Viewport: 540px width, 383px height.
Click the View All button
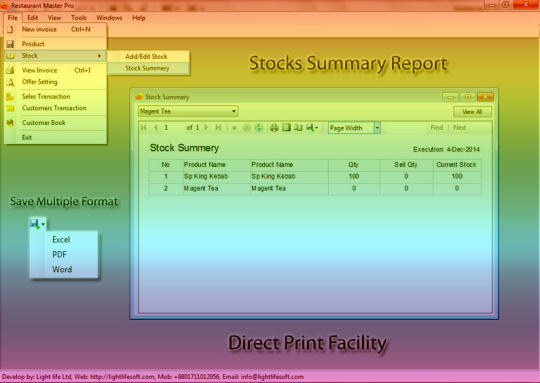point(472,112)
